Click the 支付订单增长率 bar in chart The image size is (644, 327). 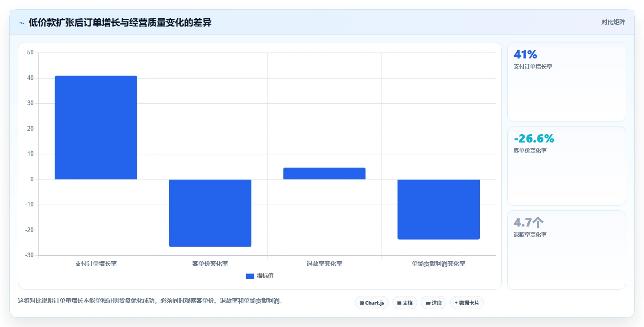pos(96,127)
